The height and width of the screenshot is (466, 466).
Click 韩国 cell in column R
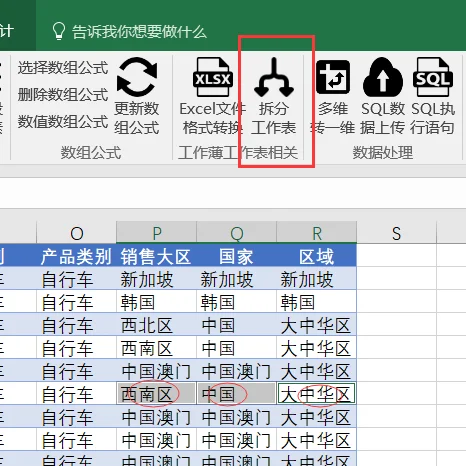(x=316, y=302)
